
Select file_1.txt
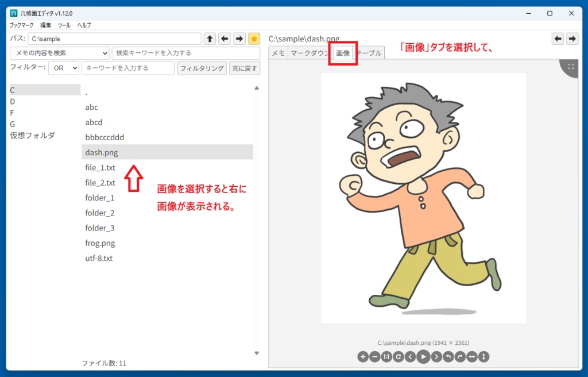[167, 167]
